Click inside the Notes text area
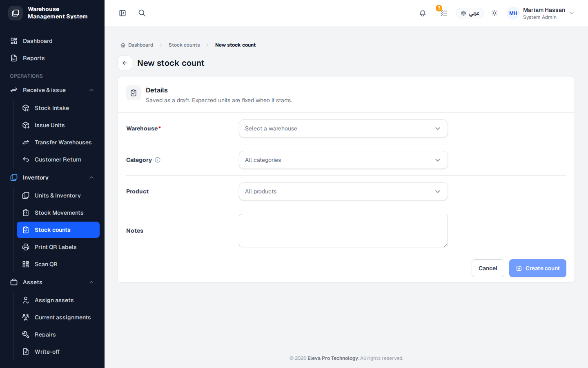Viewport: 588px width, 368px height. (x=343, y=231)
